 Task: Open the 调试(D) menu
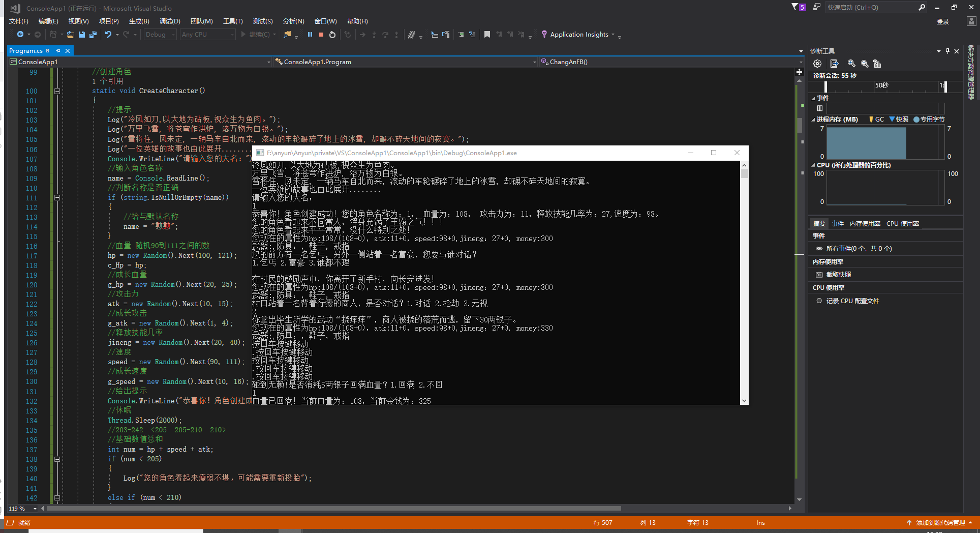[x=170, y=21]
